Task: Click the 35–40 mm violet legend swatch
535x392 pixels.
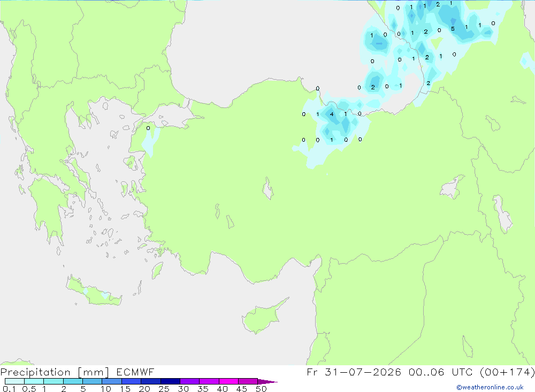Action: 209,381
